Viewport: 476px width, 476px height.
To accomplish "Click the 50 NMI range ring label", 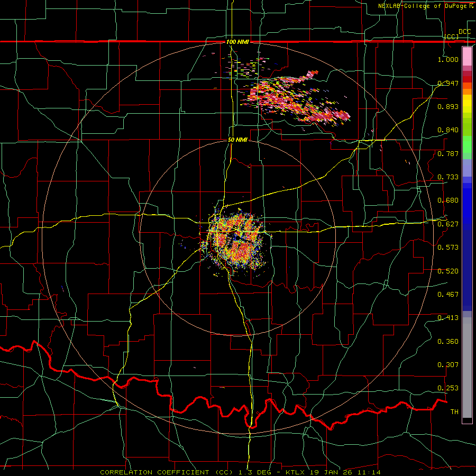I will tap(237, 140).
